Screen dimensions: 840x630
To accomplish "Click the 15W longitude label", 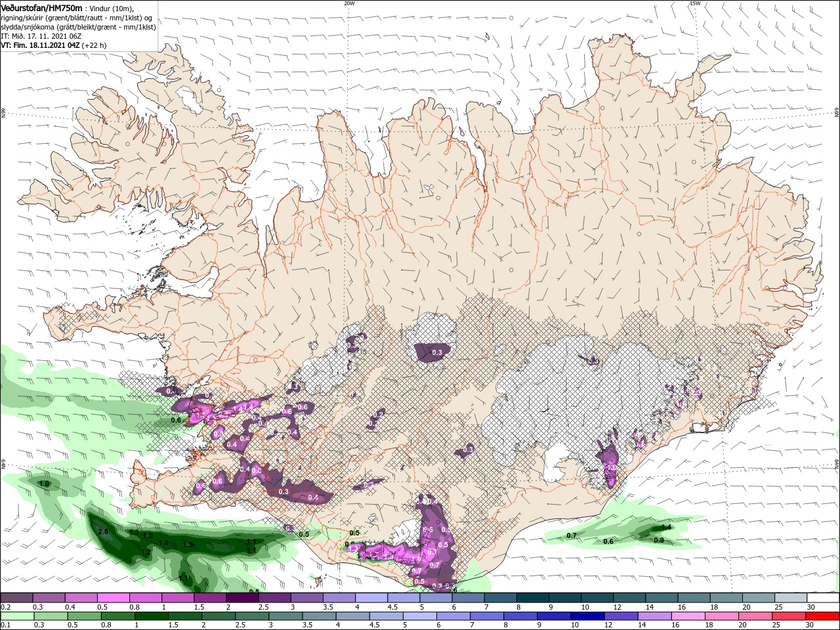I will (694, 3).
